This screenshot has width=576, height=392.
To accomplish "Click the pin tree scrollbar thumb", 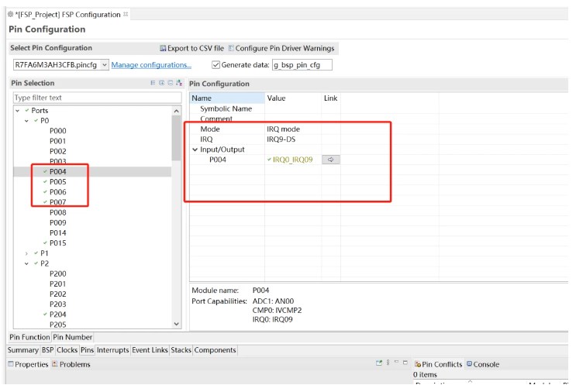I will tap(177, 138).
